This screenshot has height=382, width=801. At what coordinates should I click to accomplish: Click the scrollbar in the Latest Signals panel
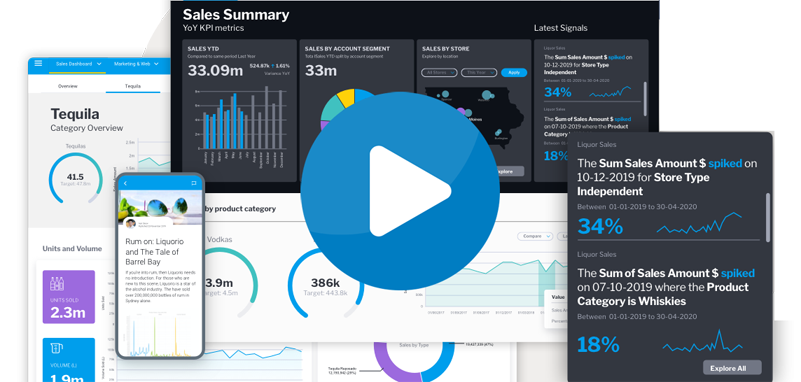(x=645, y=98)
